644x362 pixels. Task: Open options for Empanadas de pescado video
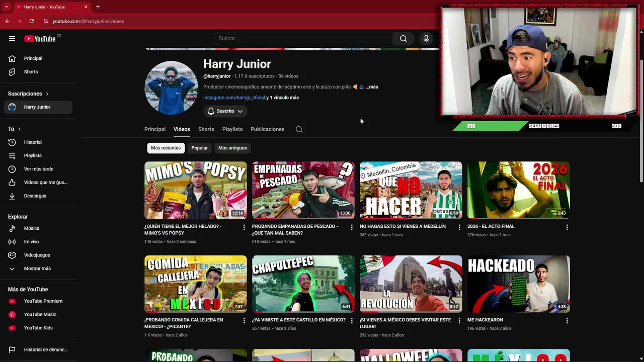[352, 227]
